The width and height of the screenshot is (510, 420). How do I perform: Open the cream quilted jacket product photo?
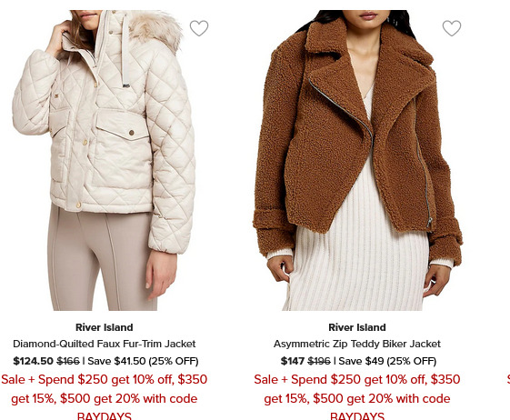click(x=104, y=160)
